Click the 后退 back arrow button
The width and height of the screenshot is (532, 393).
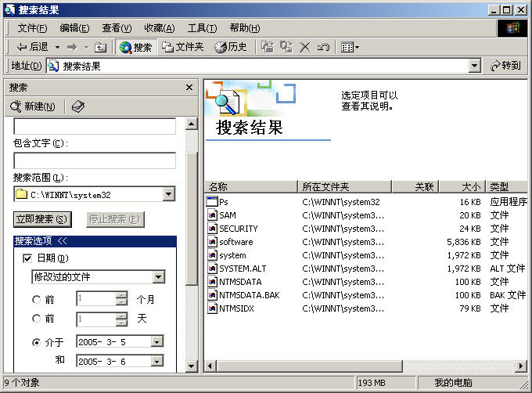click(x=32, y=47)
